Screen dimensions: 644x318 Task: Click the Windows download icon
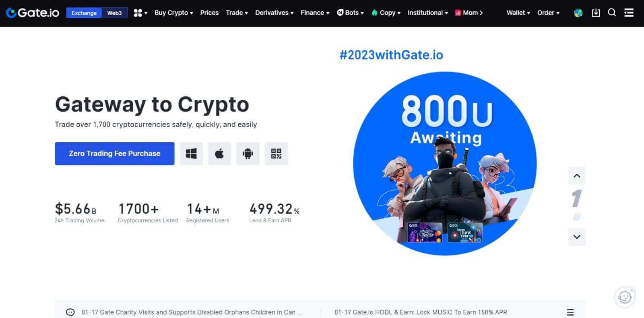tap(191, 154)
